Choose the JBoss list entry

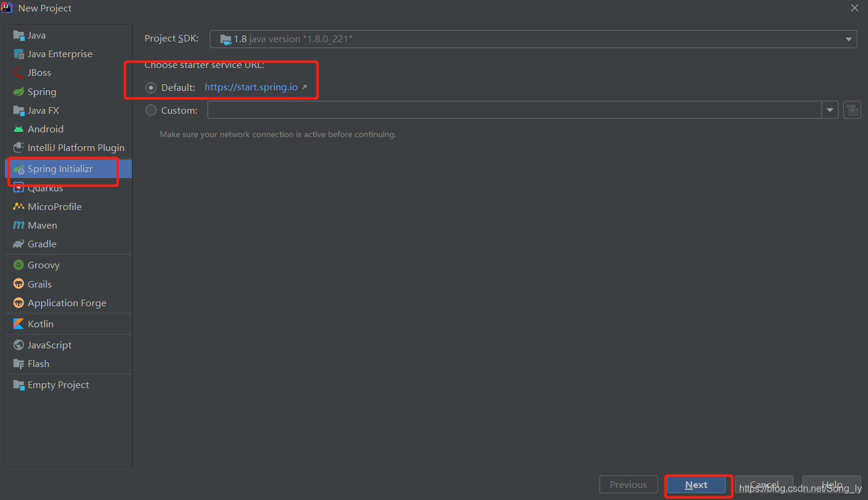[x=39, y=72]
